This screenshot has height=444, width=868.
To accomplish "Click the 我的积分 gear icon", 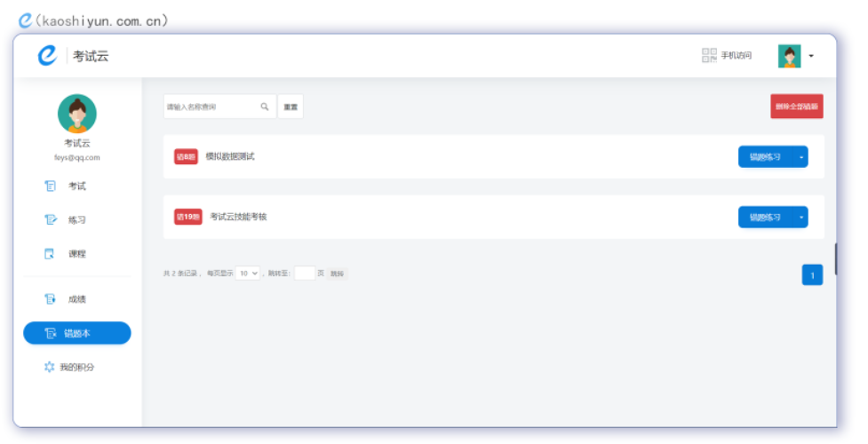I will 50,367.
